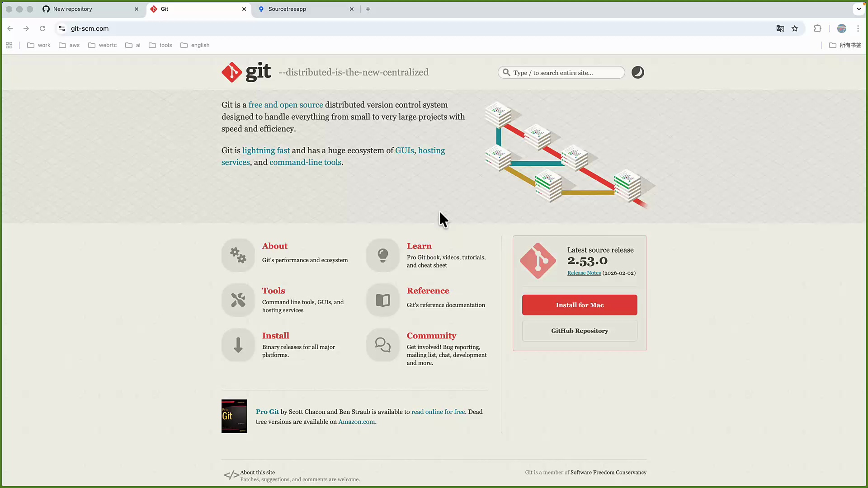Click the About gears icon
Screen dimensions: 868x488
click(238, 255)
